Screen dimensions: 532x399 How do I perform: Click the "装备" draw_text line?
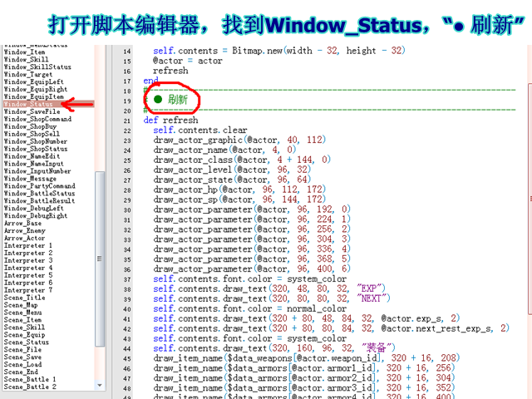click(274, 348)
